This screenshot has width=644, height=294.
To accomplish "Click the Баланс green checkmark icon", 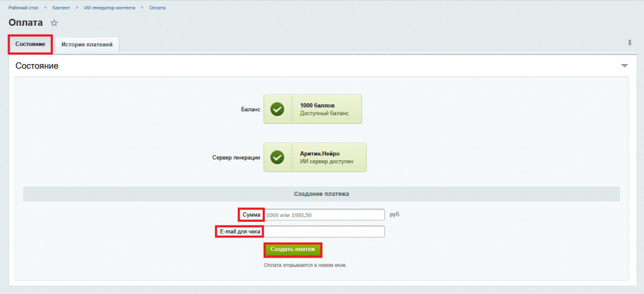I will click(x=277, y=109).
